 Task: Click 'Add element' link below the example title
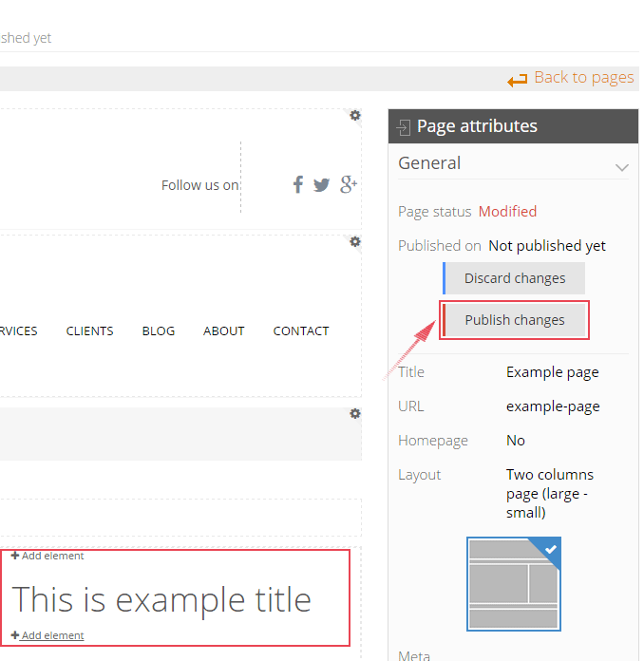click(52, 635)
